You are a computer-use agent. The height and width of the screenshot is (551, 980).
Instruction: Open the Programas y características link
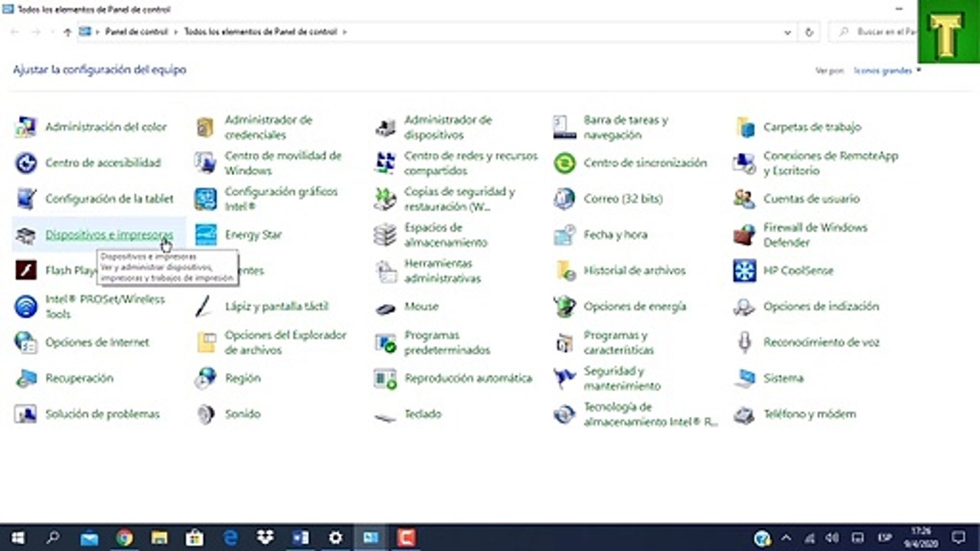[x=619, y=342]
